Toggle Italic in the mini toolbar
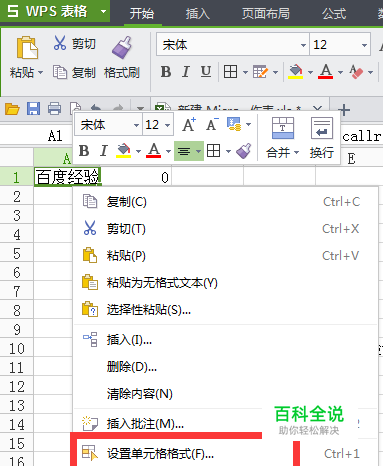The height and width of the screenshot is (466, 383). pos(104,151)
